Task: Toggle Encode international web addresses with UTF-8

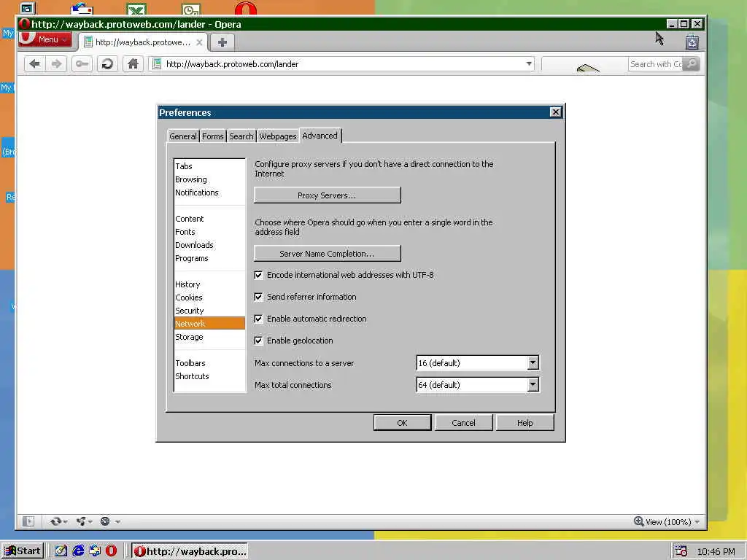Action: pos(259,275)
